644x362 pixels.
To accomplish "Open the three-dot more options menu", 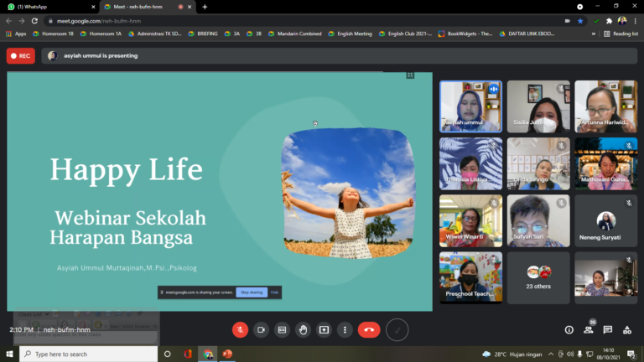I will (345, 330).
